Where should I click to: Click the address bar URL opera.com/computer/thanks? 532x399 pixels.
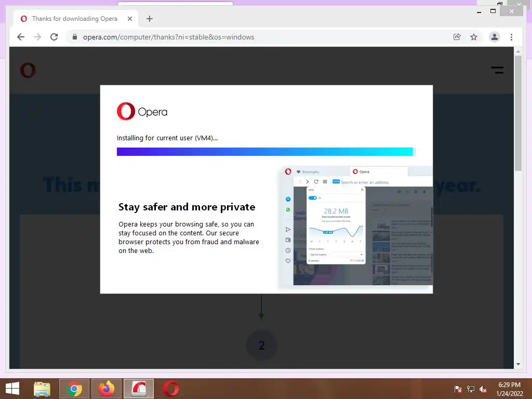point(169,37)
